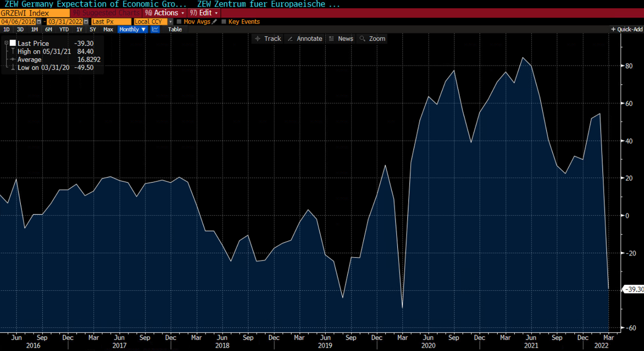Click the Quick-Add plus icon
The height and width of the screenshot is (351, 644).
[614, 29]
